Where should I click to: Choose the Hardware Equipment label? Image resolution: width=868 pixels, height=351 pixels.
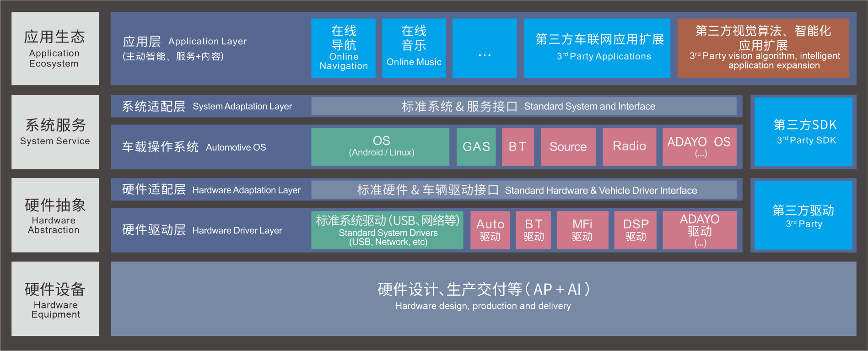point(55,298)
